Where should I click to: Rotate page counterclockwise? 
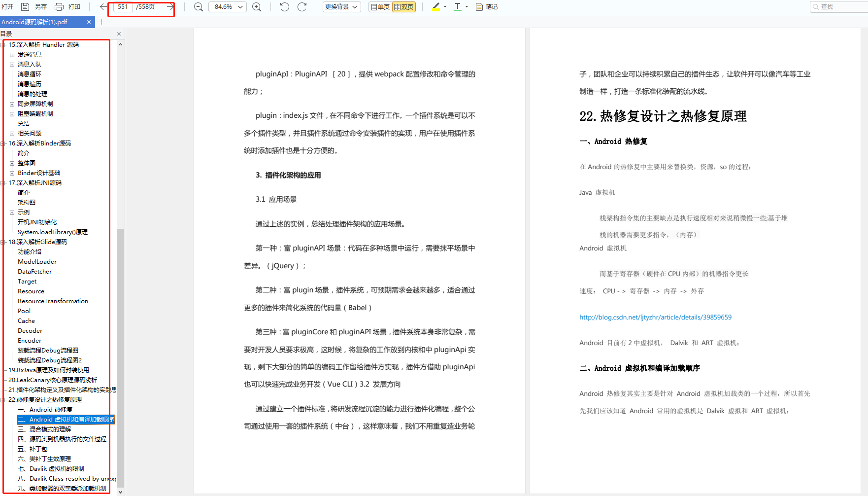285,7
